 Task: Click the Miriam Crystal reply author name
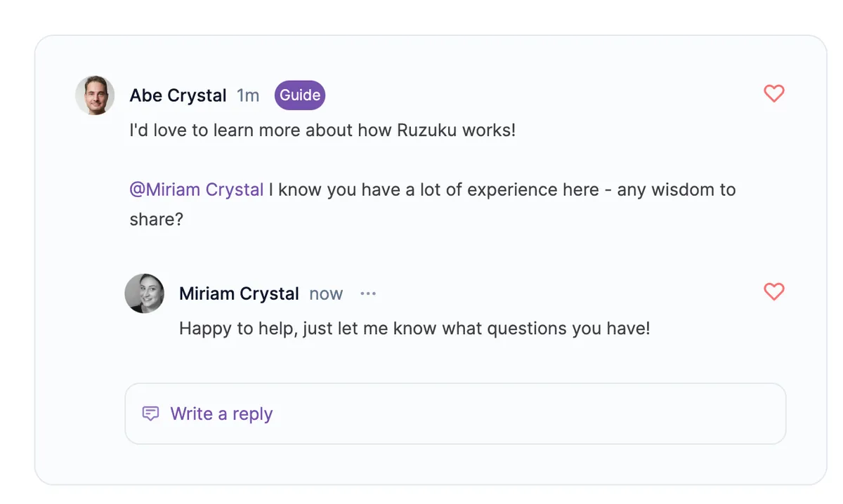pos(239,293)
